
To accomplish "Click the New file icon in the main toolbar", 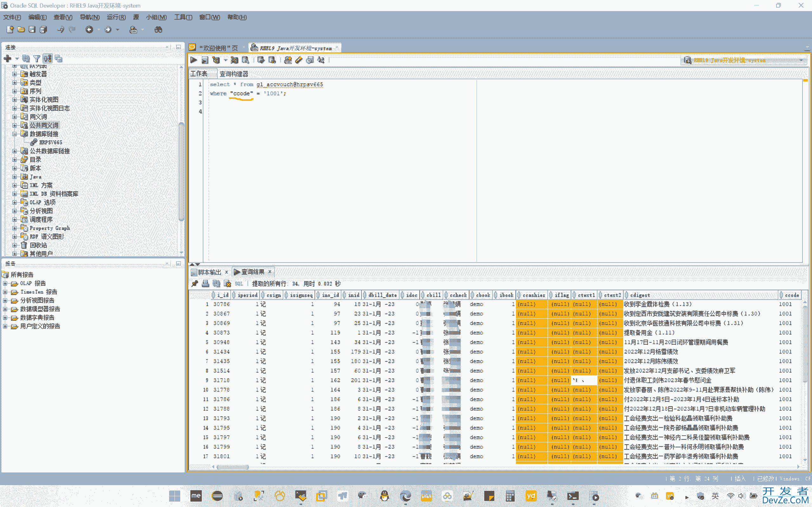I will tap(10, 29).
